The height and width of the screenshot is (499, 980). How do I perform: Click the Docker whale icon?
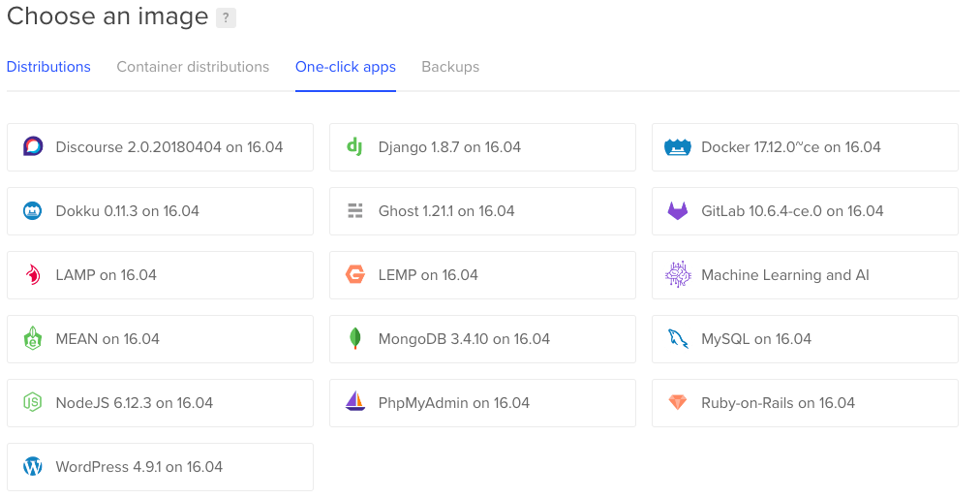pos(677,147)
